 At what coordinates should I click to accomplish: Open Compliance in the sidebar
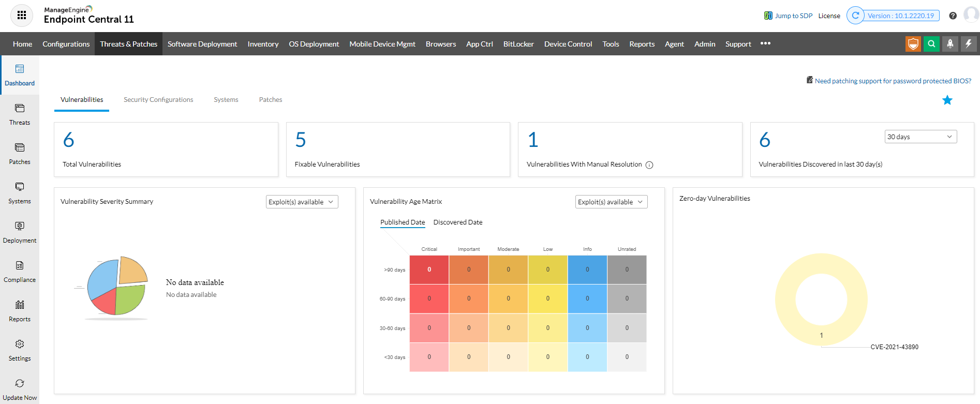coord(20,272)
